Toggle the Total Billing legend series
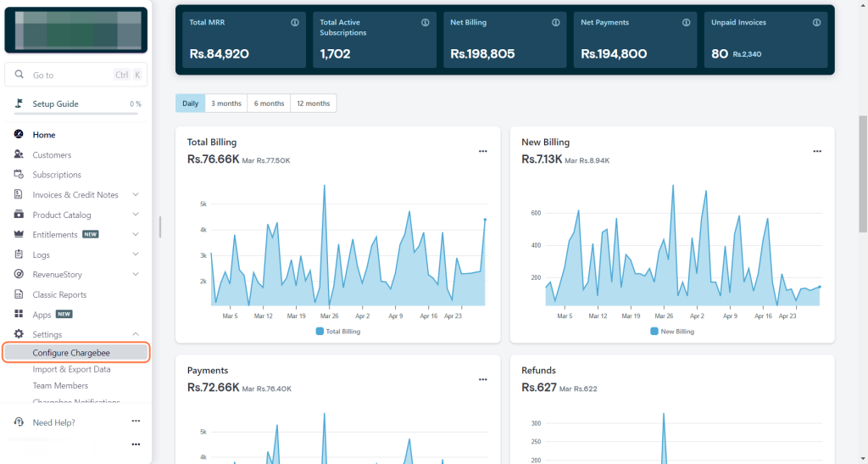This screenshot has height=464, width=868. (338, 331)
